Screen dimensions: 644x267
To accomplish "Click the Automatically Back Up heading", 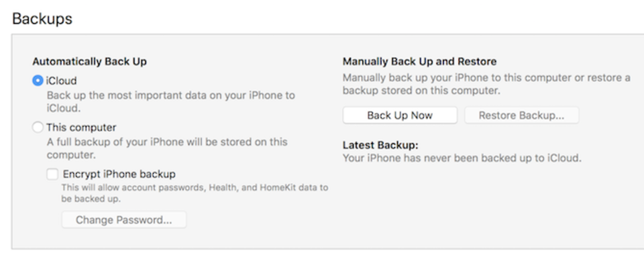I will click(x=89, y=62).
